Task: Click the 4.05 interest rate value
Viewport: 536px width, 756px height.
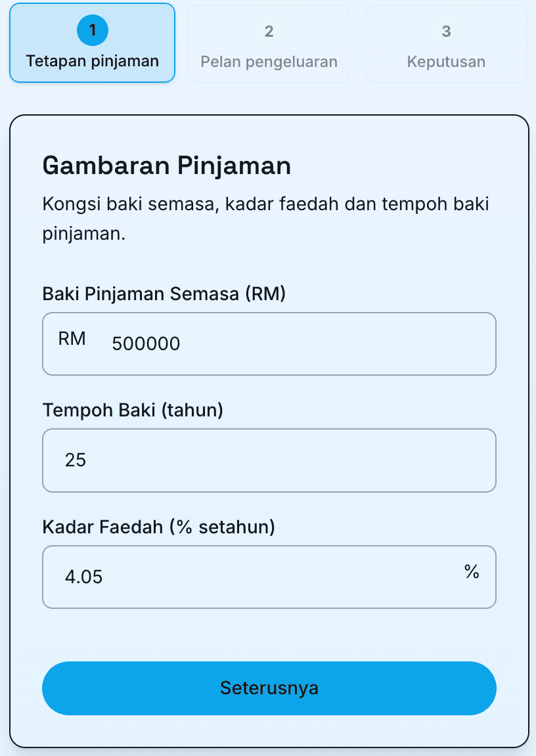Action: pos(84,577)
